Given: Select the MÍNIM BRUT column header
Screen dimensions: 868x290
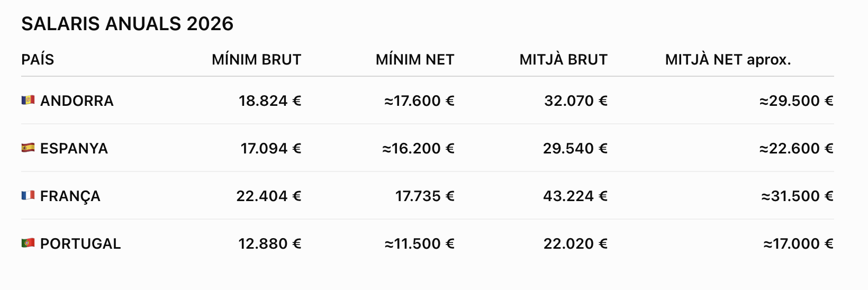Looking at the screenshot, I should coord(257,59).
